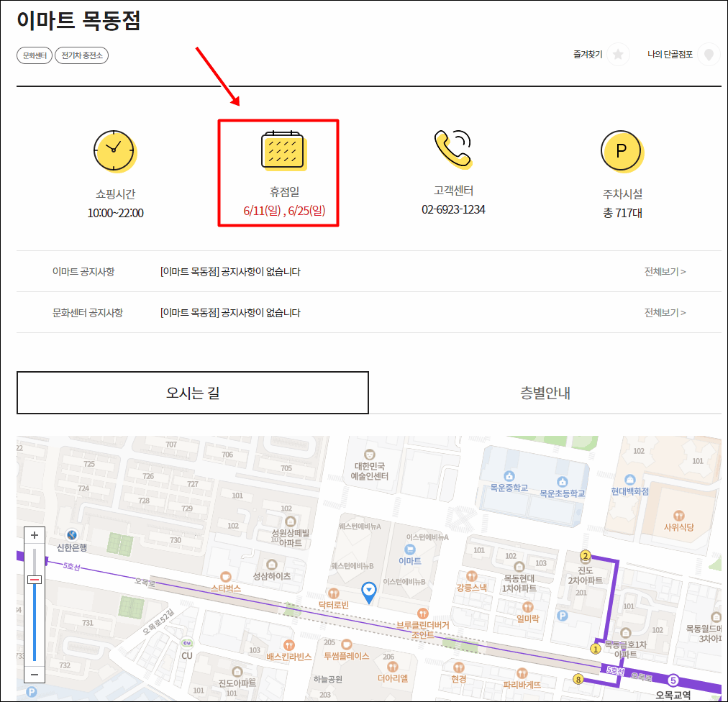This screenshot has width=728, height=702.
Task: Click the CU convenience store marker
Action: [187, 644]
